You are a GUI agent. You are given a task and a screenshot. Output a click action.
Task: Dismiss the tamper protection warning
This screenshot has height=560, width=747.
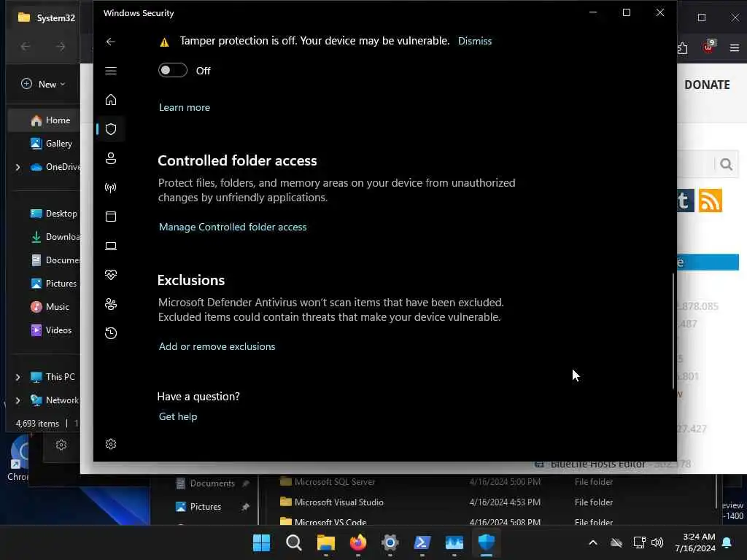tap(474, 41)
